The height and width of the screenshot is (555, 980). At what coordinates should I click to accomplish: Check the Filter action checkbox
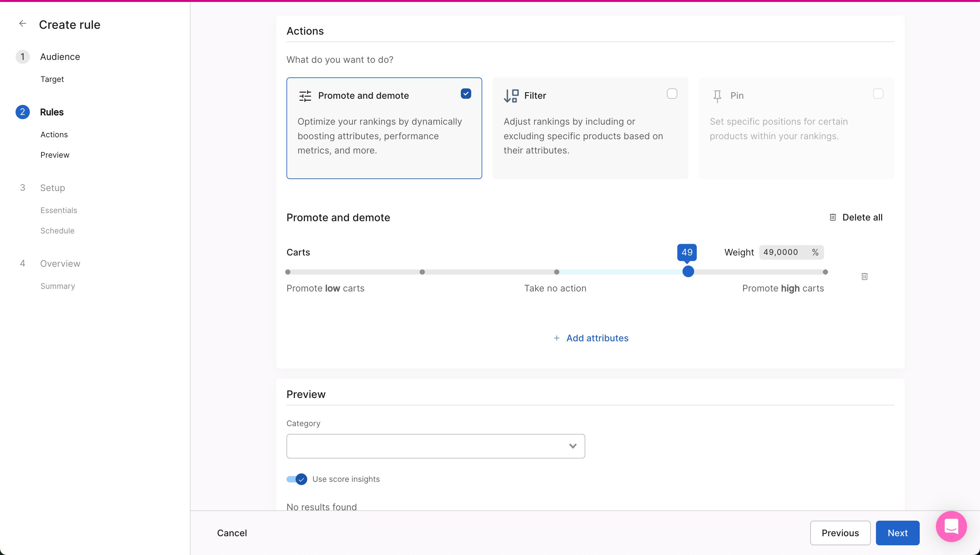point(672,94)
